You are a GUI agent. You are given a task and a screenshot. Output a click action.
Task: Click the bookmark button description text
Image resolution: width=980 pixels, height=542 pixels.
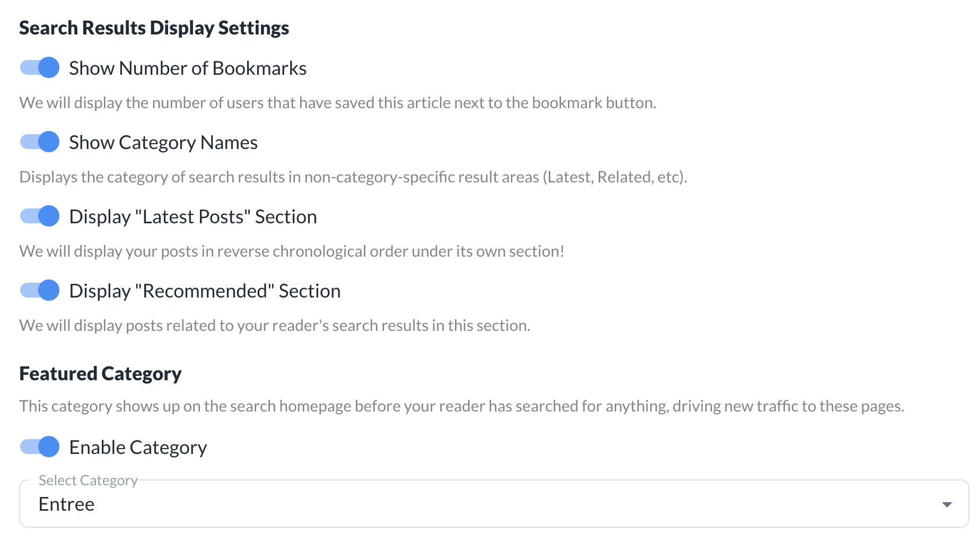pyautogui.click(x=338, y=102)
